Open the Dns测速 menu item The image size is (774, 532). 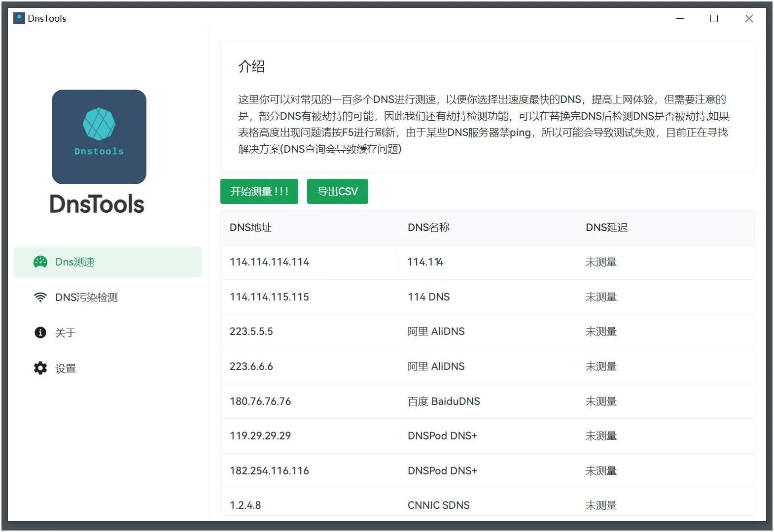(x=107, y=262)
